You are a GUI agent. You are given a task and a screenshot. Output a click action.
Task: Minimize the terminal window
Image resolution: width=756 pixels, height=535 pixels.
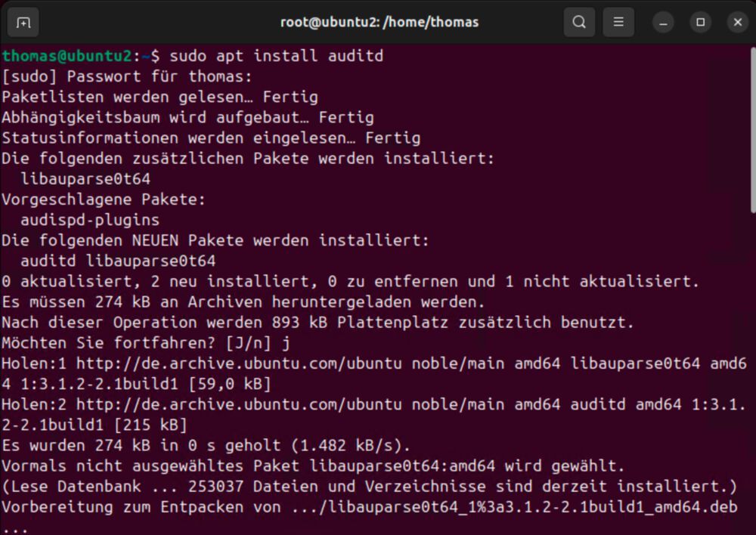coord(664,22)
